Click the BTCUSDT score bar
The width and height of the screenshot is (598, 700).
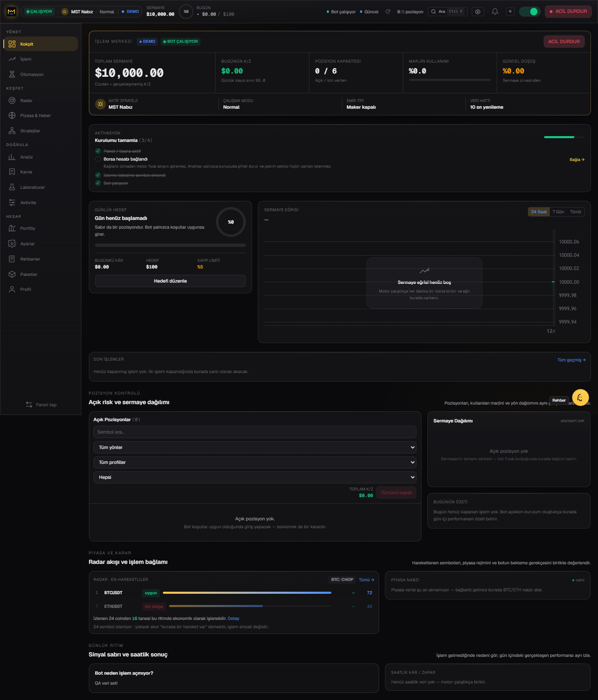[247, 593]
